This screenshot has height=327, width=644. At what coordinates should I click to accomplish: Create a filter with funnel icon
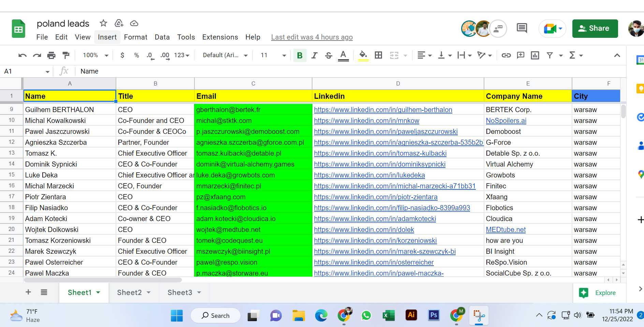[550, 55]
